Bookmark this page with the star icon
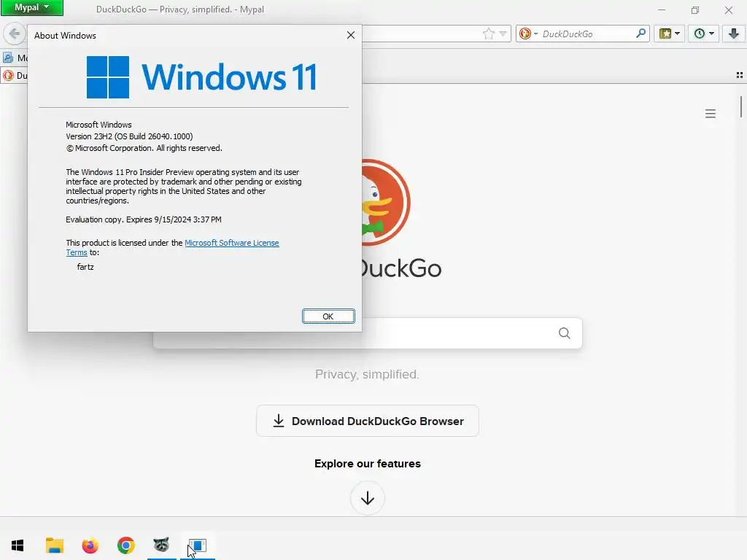 tap(488, 34)
